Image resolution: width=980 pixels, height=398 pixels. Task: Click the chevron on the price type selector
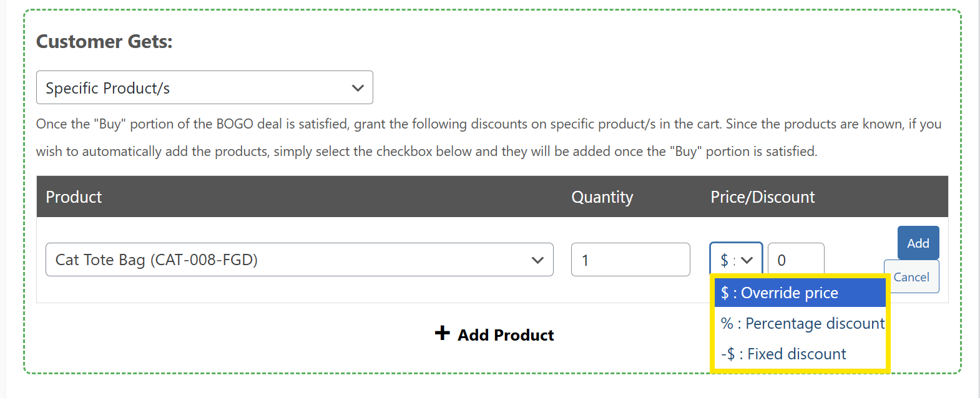pyautogui.click(x=747, y=260)
